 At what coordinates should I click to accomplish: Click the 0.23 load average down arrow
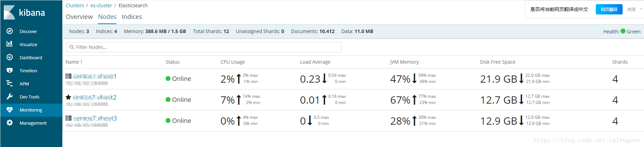point(324,79)
